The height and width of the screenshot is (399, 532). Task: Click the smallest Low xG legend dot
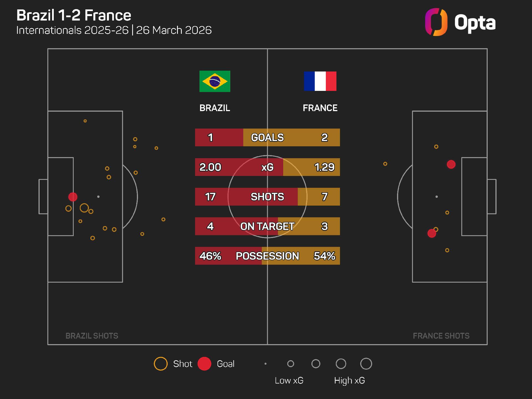pos(265,364)
